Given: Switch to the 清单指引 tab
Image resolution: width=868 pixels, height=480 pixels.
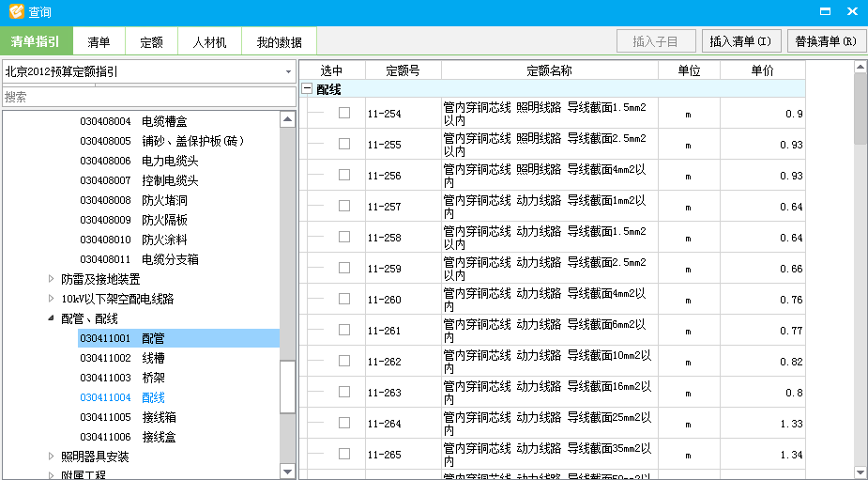Looking at the screenshot, I should tap(37, 41).
